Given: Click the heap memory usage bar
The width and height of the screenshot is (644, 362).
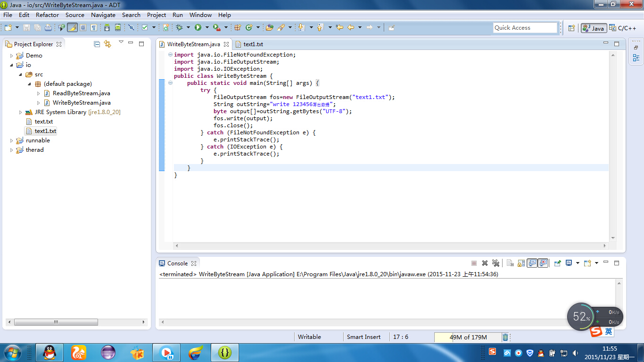Looking at the screenshot, I should click(x=467, y=337).
